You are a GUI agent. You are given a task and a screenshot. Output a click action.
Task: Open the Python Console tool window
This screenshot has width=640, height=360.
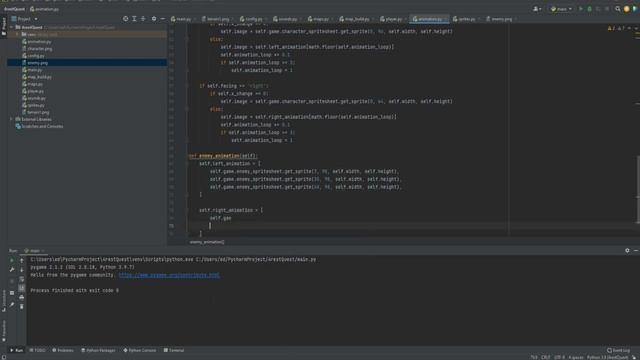point(140,350)
